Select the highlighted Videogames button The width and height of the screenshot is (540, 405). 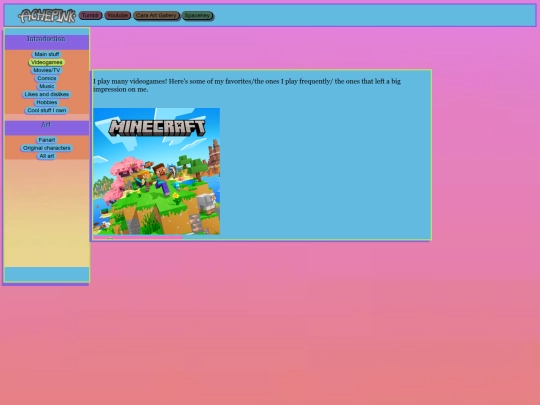pos(46,62)
